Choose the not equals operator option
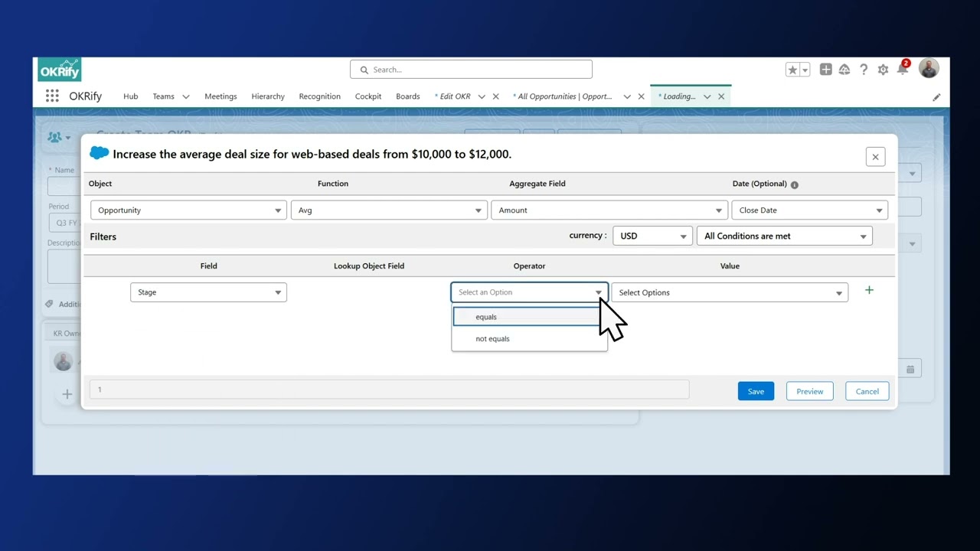The image size is (980, 551). tap(529, 339)
